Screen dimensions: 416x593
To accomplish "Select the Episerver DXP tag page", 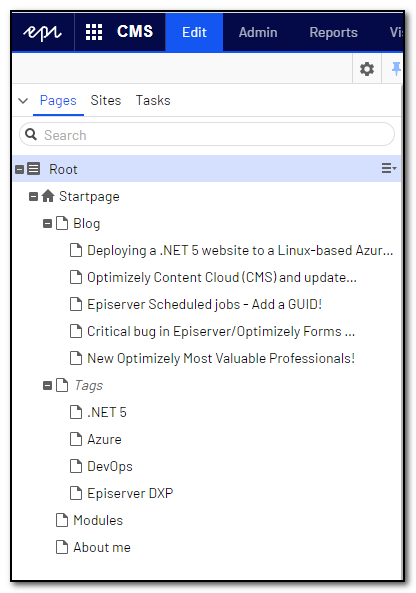I will pos(130,494).
